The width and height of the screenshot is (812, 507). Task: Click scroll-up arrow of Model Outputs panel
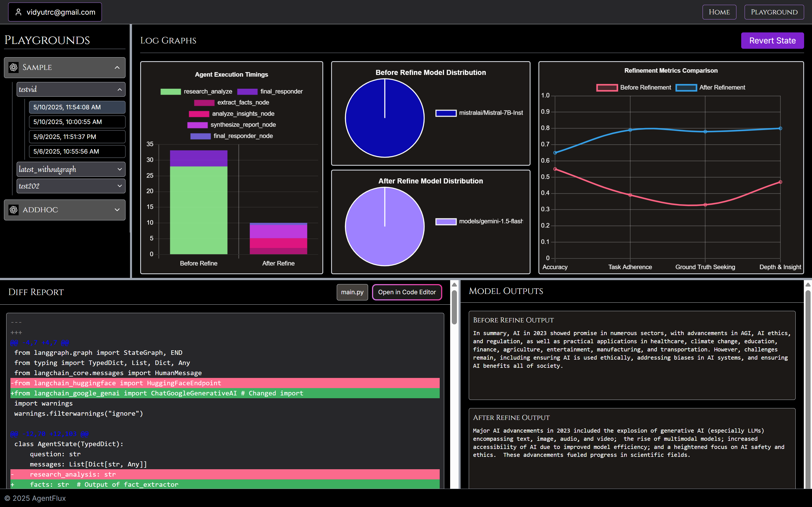(808, 285)
